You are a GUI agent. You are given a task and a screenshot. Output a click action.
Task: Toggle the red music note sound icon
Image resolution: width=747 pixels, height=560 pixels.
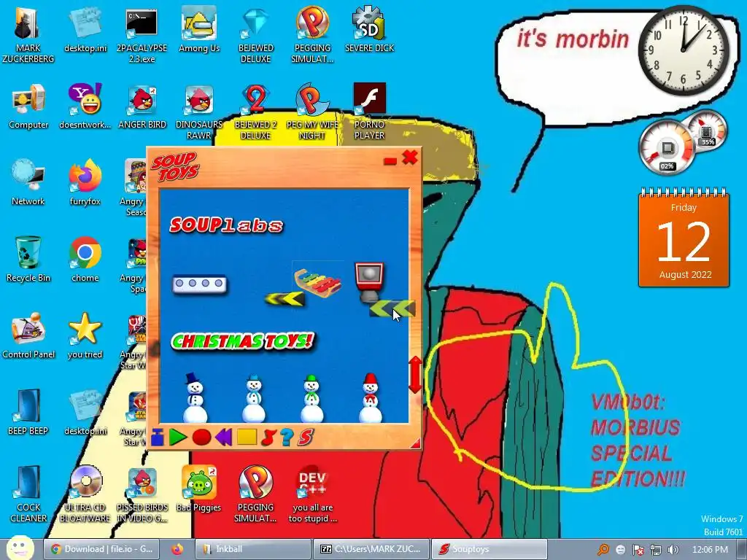point(268,437)
